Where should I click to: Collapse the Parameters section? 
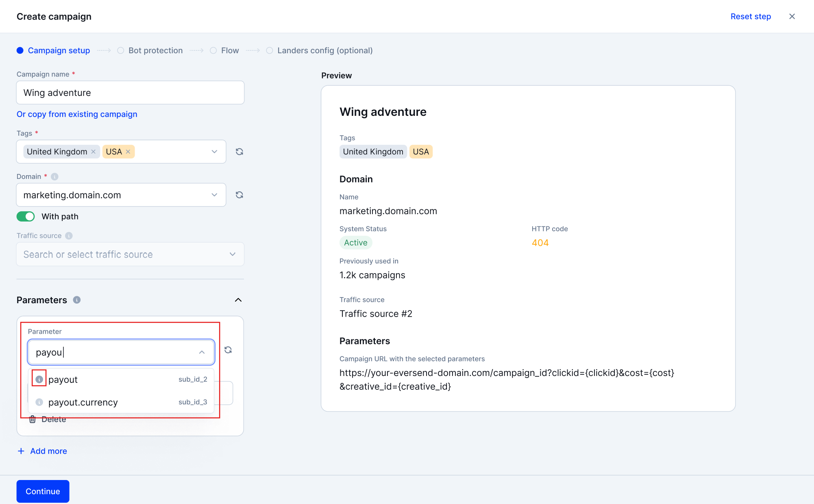point(238,300)
